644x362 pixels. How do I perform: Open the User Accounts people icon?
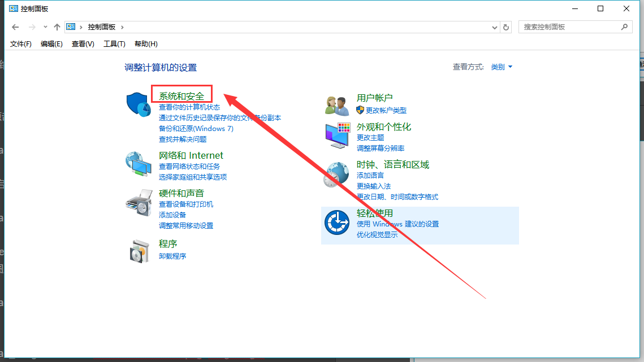pos(337,106)
